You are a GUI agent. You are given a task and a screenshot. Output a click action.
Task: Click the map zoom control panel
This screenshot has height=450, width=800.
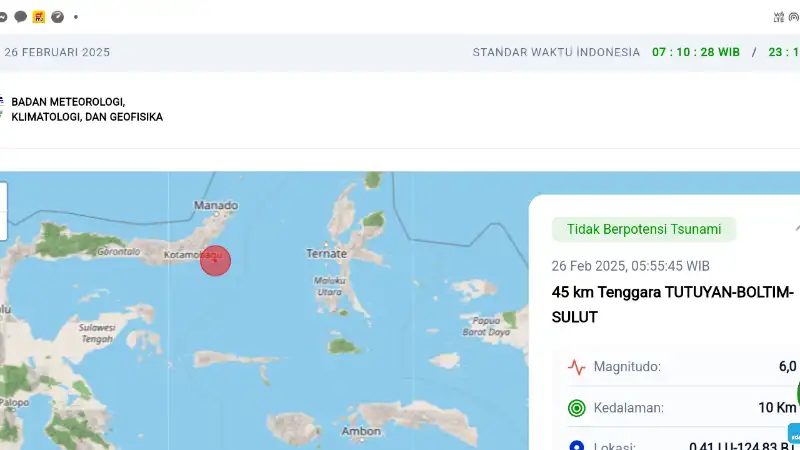pos(3,211)
